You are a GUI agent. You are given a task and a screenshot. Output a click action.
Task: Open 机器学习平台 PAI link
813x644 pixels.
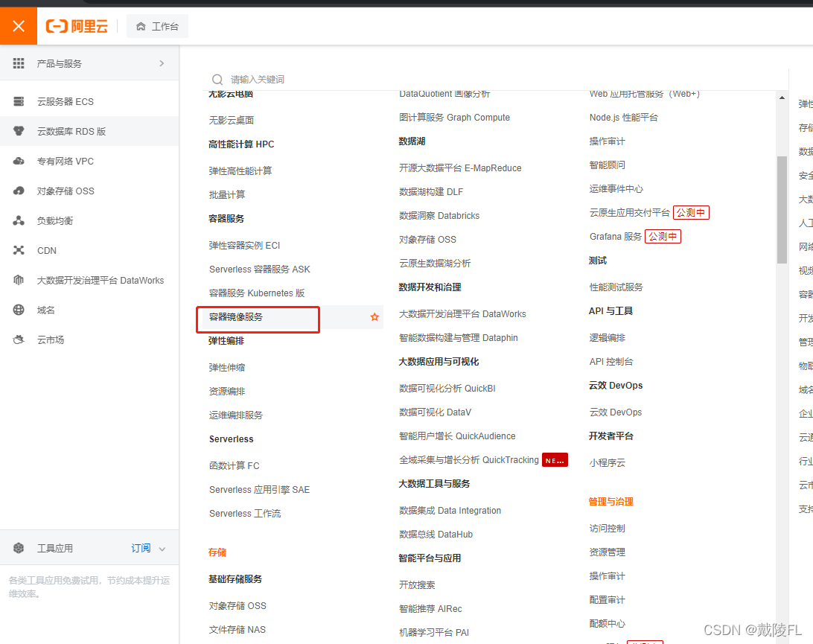pos(434,633)
